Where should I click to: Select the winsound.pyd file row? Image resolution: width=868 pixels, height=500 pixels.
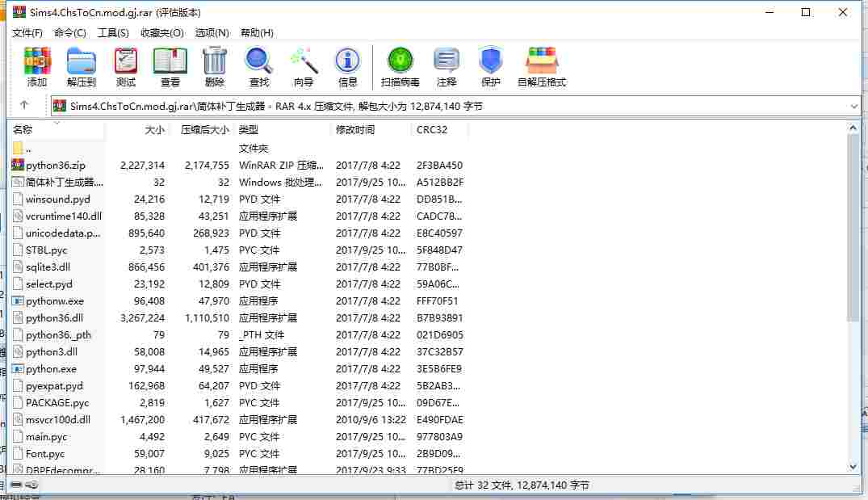coord(238,199)
